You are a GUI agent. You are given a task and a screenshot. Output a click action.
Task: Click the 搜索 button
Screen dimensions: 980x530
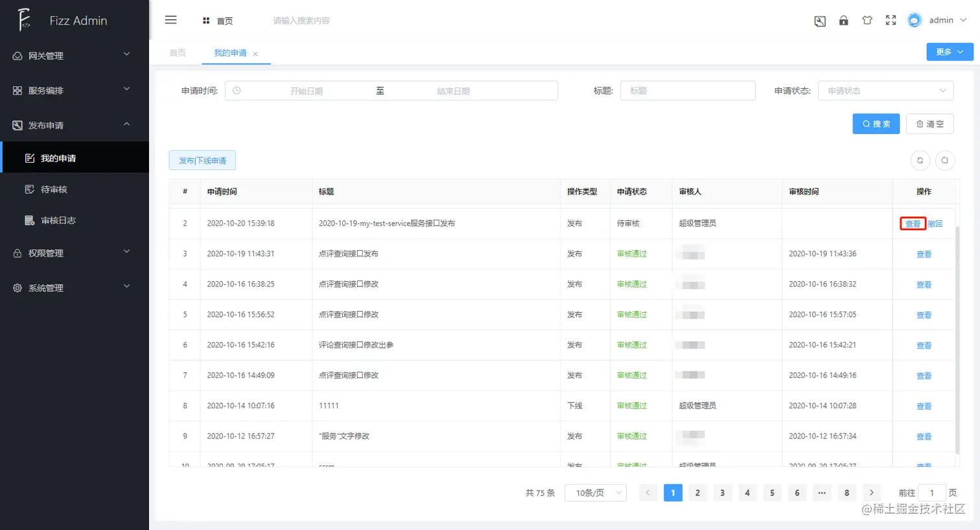tap(876, 124)
